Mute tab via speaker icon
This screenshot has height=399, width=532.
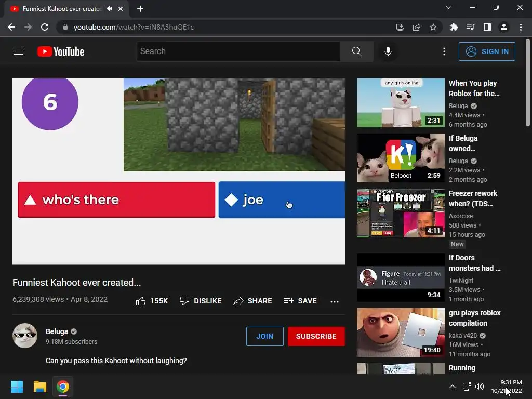[x=109, y=9]
